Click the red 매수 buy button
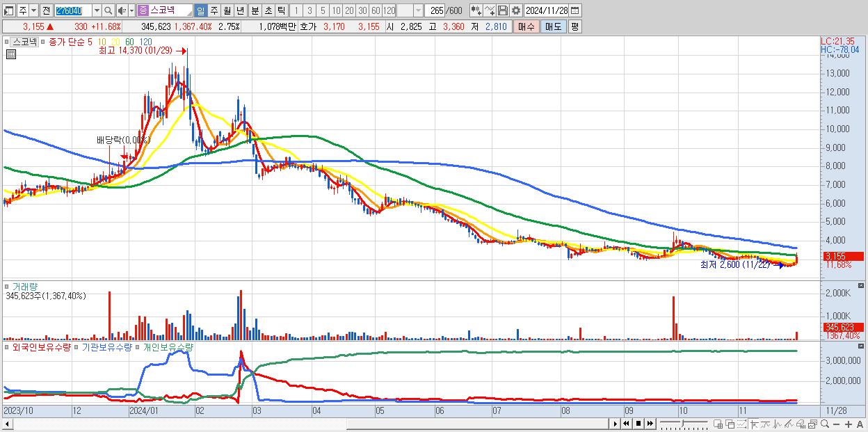This screenshot has height=432, width=868. coord(527,27)
